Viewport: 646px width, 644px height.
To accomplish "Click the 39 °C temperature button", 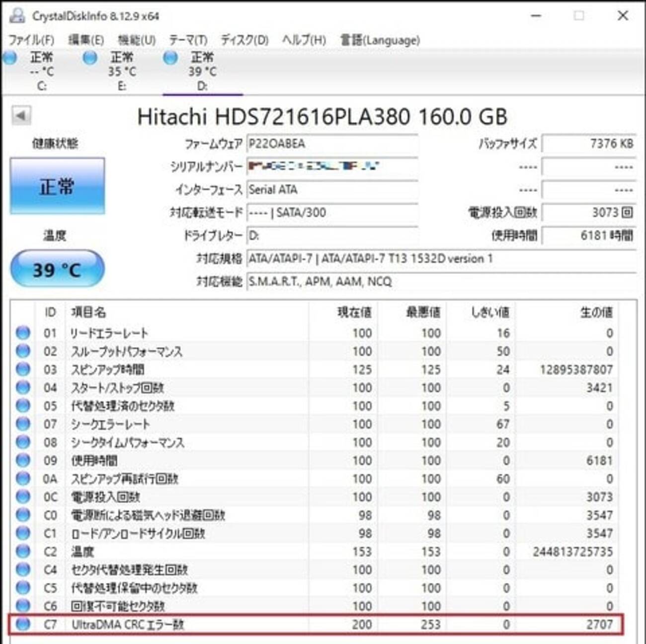I will pyautogui.click(x=57, y=269).
